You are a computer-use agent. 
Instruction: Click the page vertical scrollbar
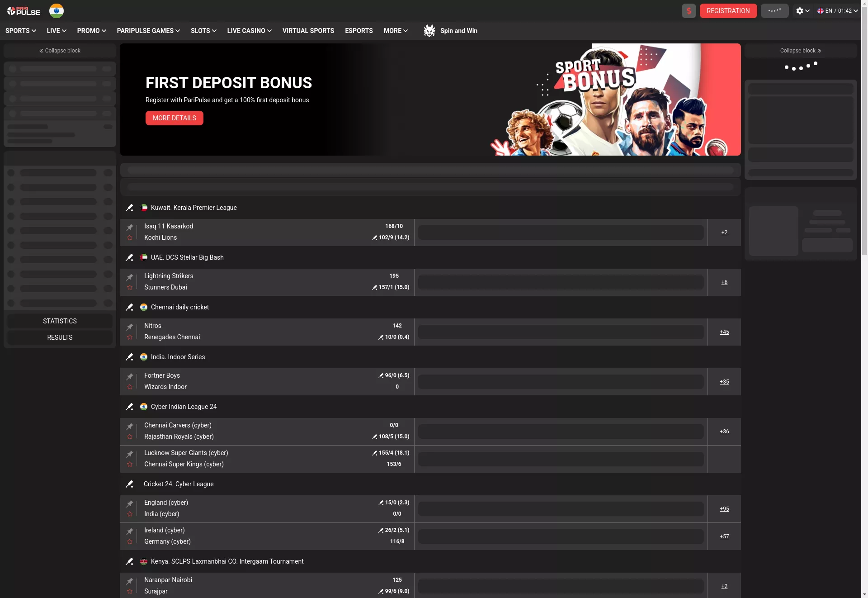pyautogui.click(x=864, y=131)
